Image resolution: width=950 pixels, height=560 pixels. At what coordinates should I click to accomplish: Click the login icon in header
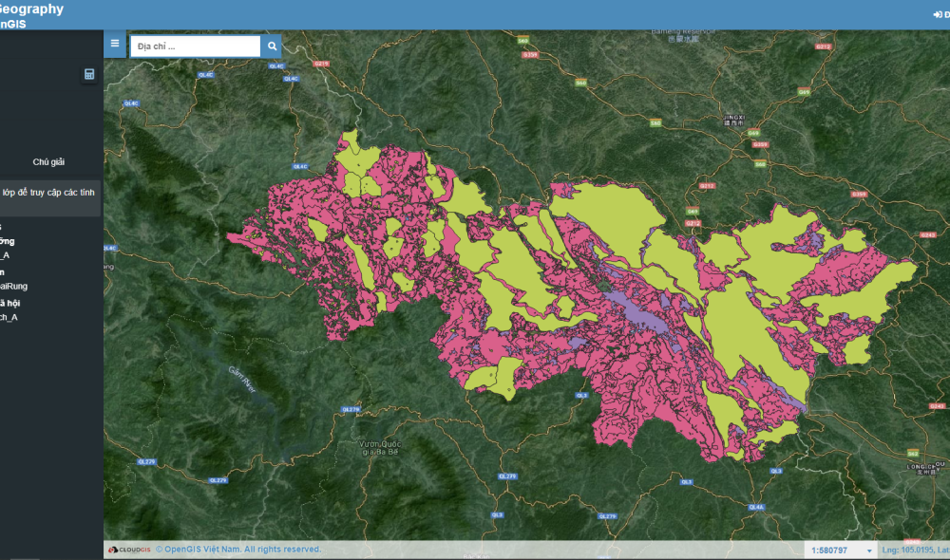[940, 14]
